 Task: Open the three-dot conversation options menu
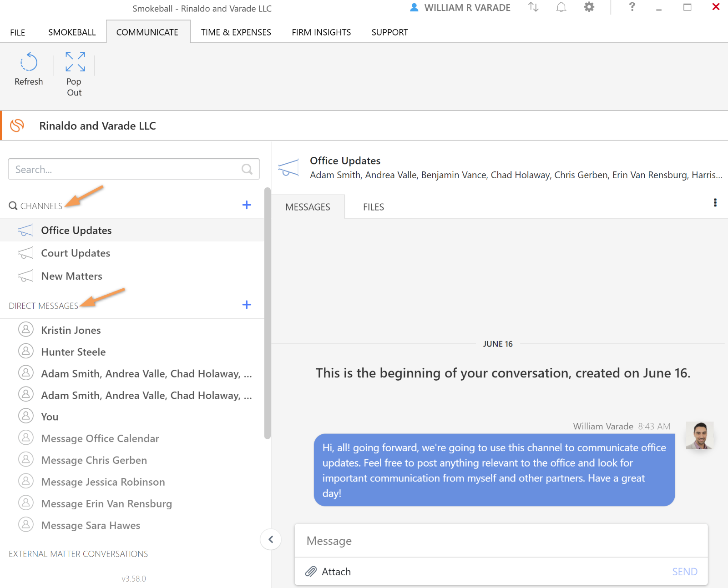(x=715, y=203)
